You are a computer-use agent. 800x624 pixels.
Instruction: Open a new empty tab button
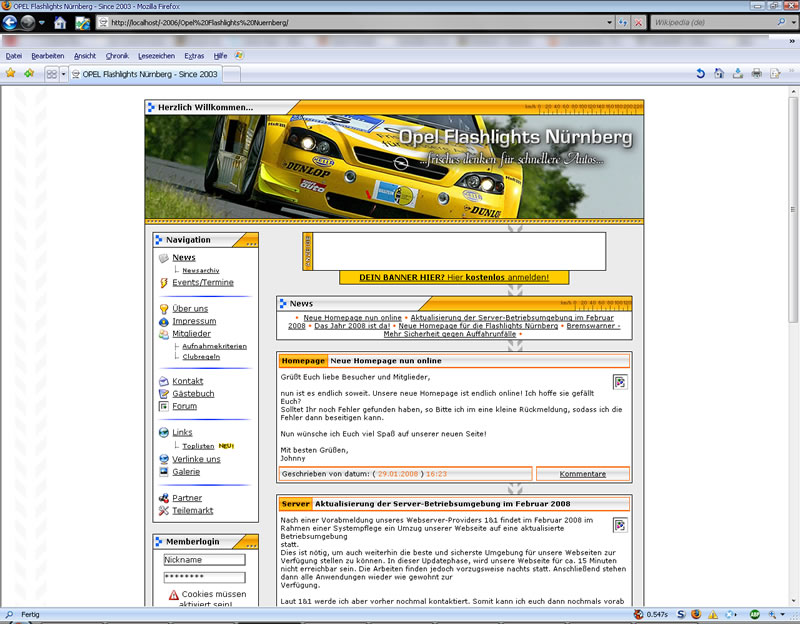tap(232, 74)
